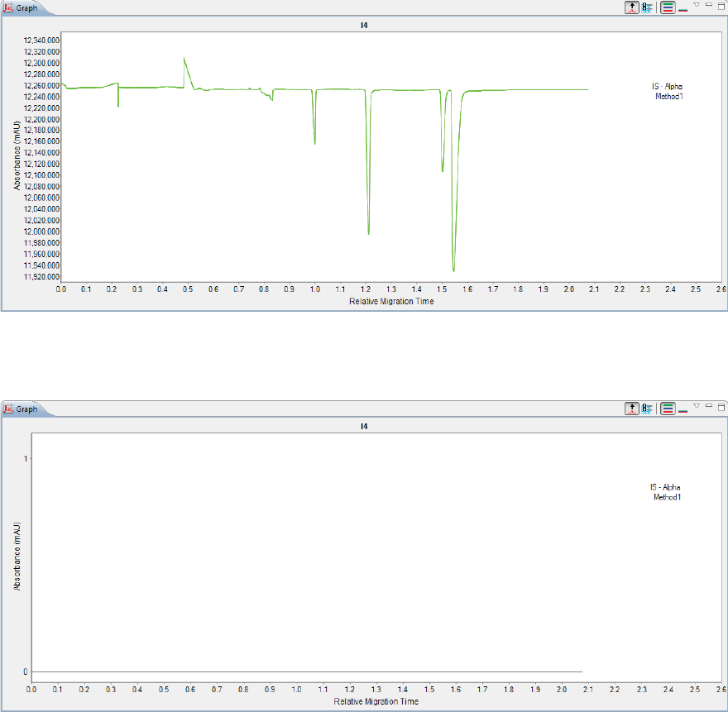Click 'Relative Migration Time' axis label in lower graph
Screen dimensions: 728x712
click(376, 701)
